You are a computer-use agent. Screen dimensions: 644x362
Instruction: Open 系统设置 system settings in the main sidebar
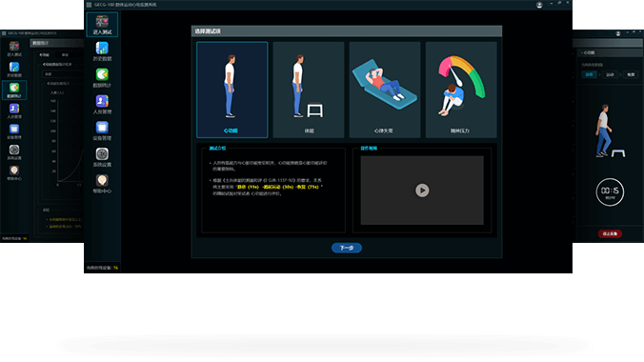(x=102, y=157)
